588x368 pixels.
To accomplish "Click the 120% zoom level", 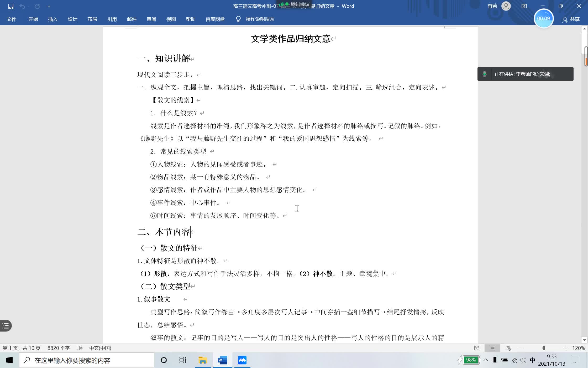I will (x=579, y=348).
